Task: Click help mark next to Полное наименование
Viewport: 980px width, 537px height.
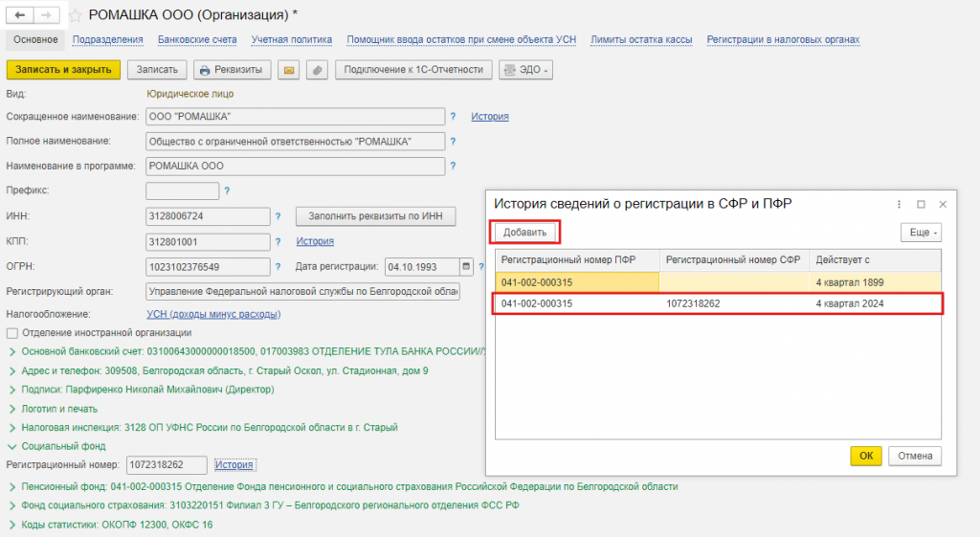Action: 453,142
